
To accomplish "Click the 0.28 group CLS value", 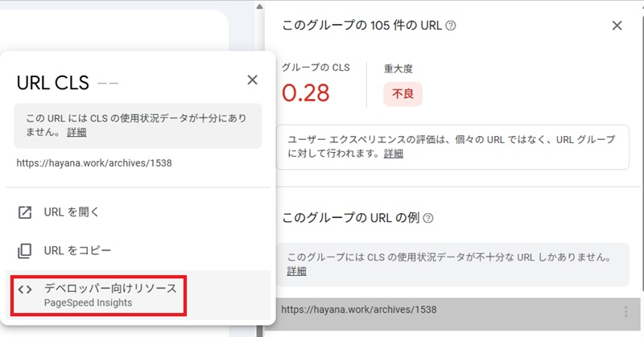I will [x=306, y=93].
